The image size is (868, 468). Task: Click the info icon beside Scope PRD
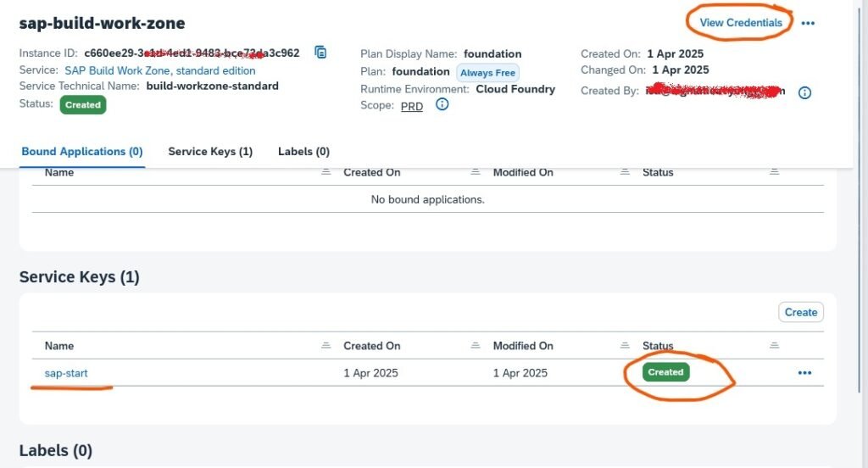tap(442, 105)
